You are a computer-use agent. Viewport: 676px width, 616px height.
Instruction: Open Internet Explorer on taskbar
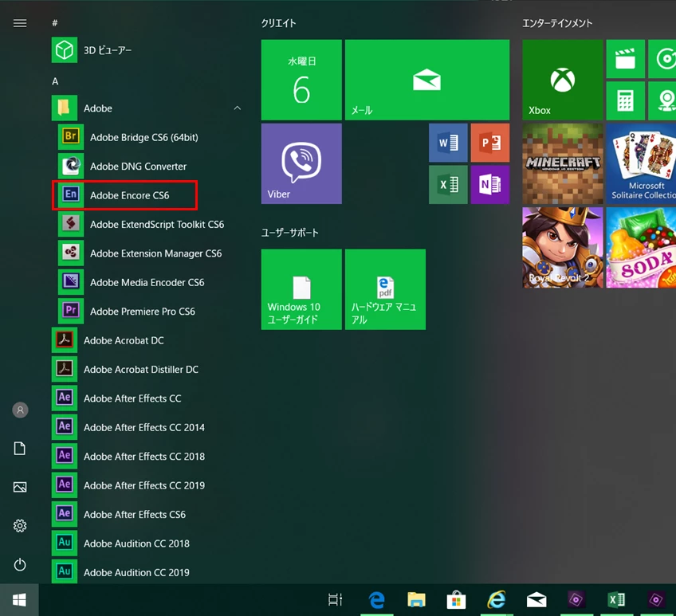[496, 599]
